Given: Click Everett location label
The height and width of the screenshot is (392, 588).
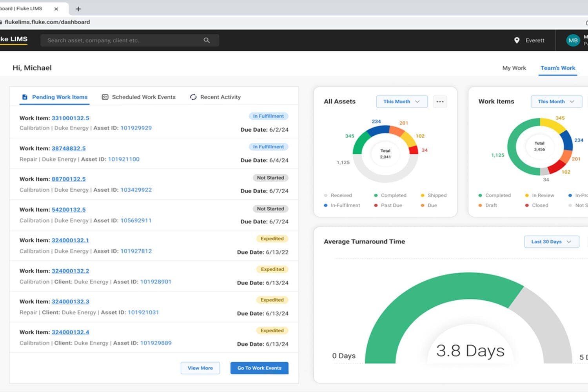Looking at the screenshot, I should pos(535,40).
